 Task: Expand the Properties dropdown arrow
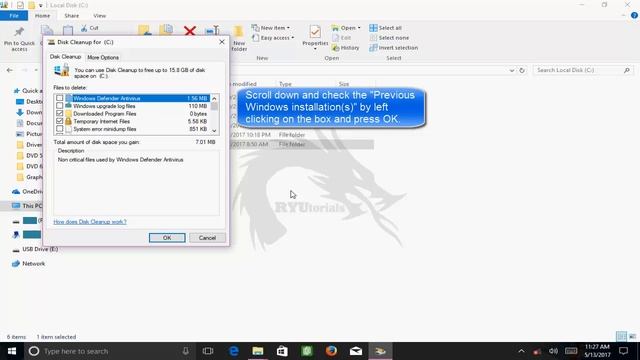(x=315, y=49)
